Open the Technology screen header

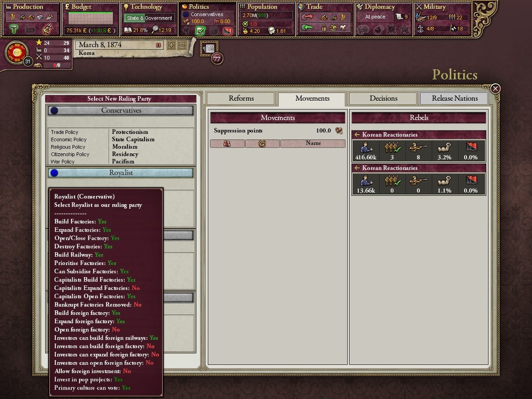point(146,6)
